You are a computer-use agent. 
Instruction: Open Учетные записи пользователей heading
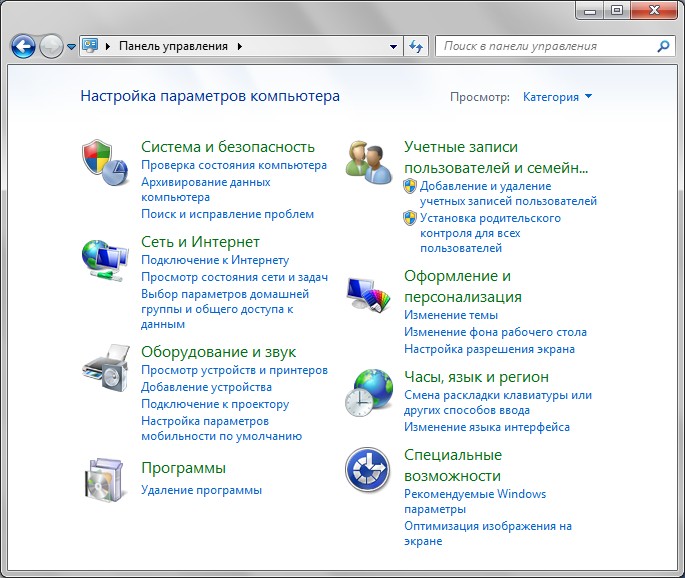[496, 157]
